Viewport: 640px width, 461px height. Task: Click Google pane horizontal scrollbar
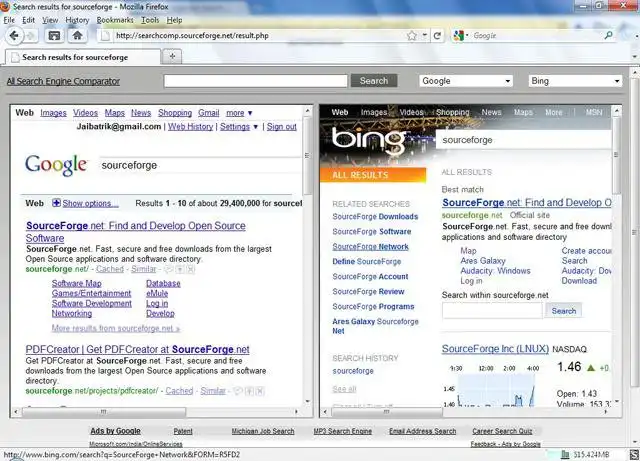[103, 412]
